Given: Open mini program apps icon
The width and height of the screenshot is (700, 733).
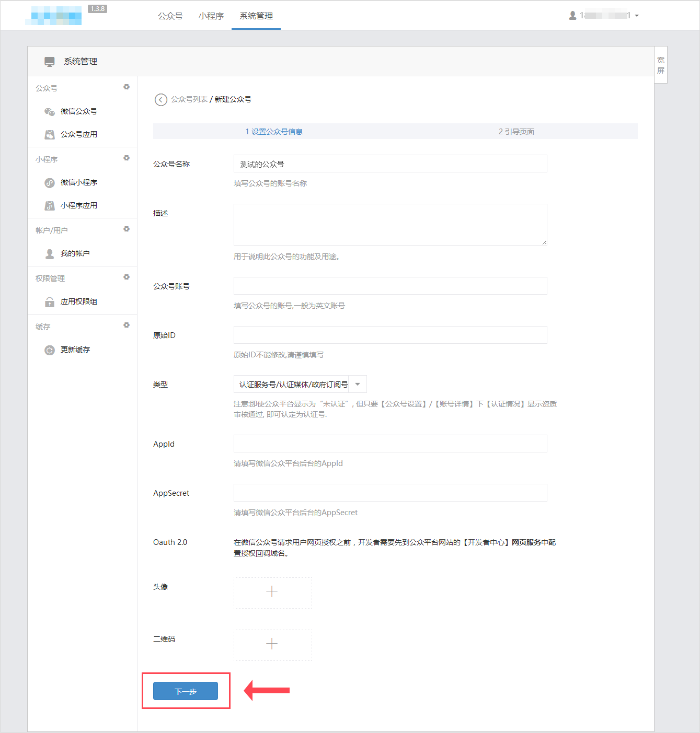Looking at the screenshot, I should (x=50, y=206).
